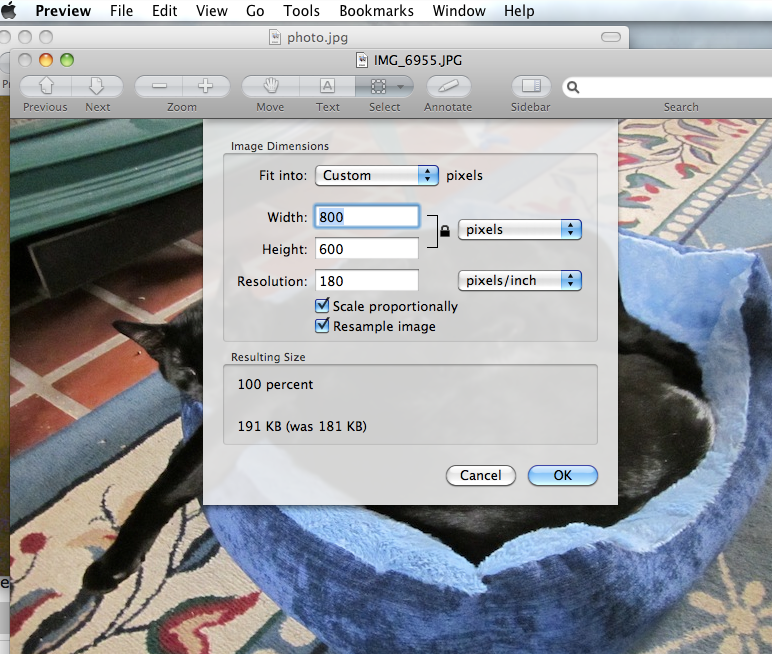
Task: Click the '100 percent' resulting size text
Action: [x=275, y=384]
